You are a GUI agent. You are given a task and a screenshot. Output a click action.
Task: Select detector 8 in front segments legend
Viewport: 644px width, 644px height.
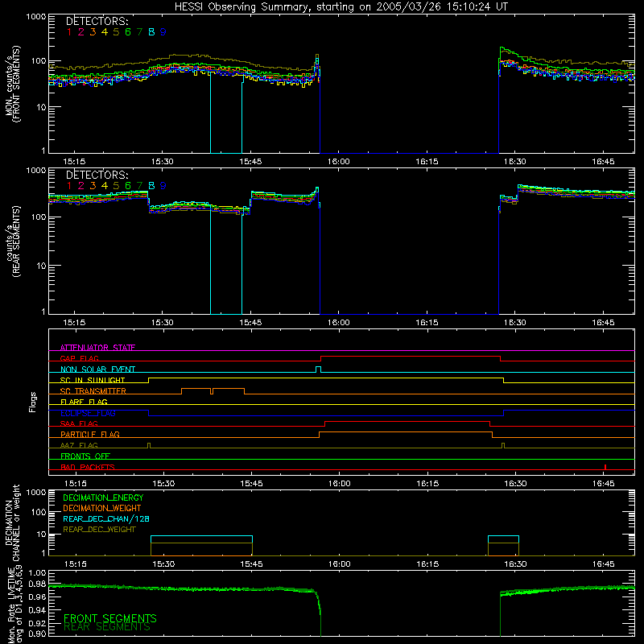coord(151,32)
